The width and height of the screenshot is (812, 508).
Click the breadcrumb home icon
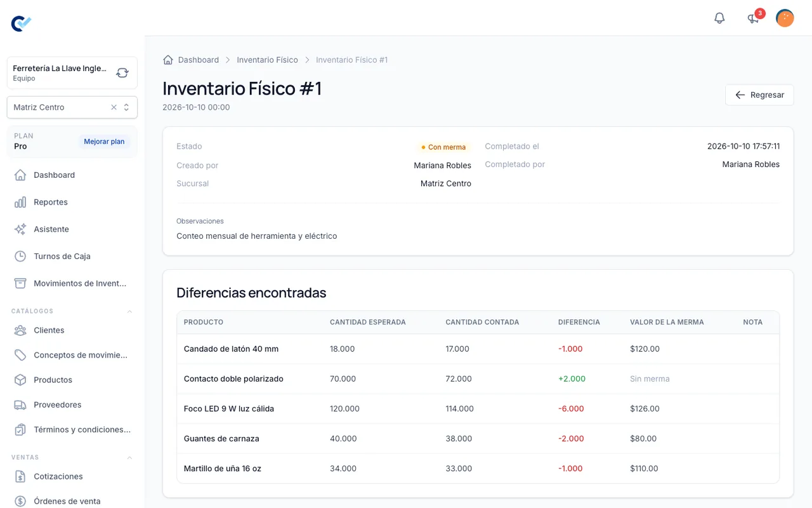pos(168,60)
